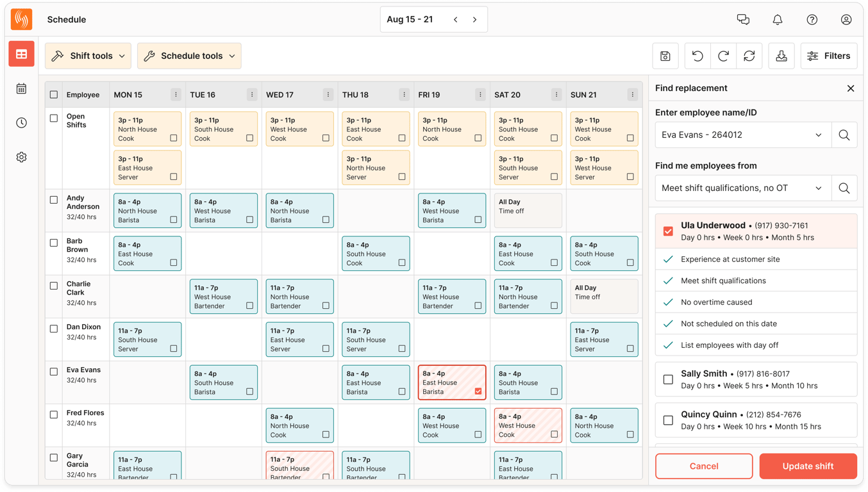Open the Meet shift qualifications, no OT dropdown

pos(743,188)
